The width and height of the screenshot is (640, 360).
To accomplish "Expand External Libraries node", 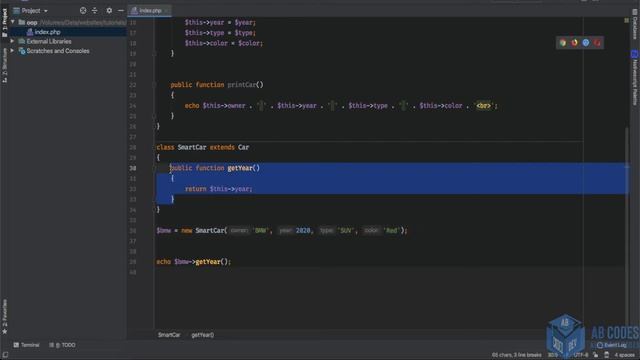I will click(x=12, y=41).
